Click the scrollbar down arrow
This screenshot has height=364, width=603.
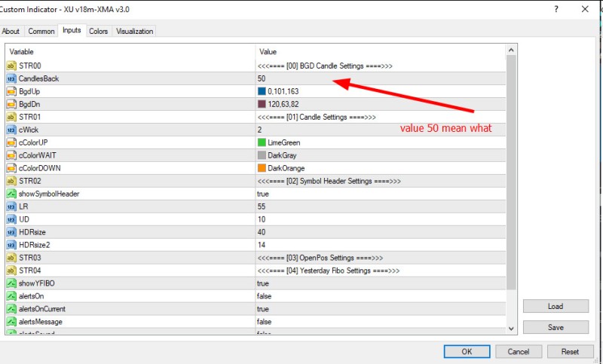point(511,329)
